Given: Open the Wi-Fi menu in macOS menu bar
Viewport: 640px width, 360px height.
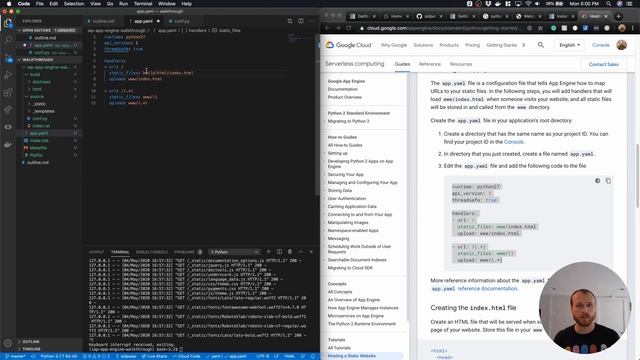Looking at the screenshot, I should point(528,4).
